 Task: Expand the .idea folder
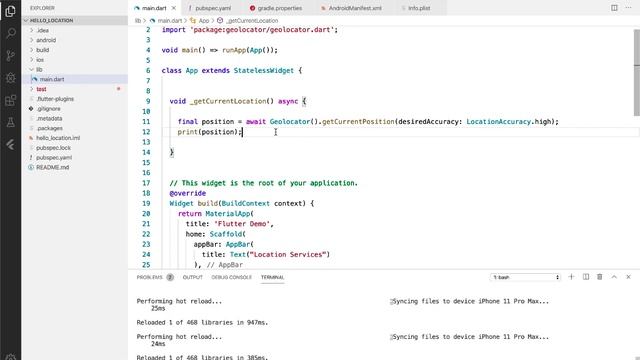coord(75,30)
